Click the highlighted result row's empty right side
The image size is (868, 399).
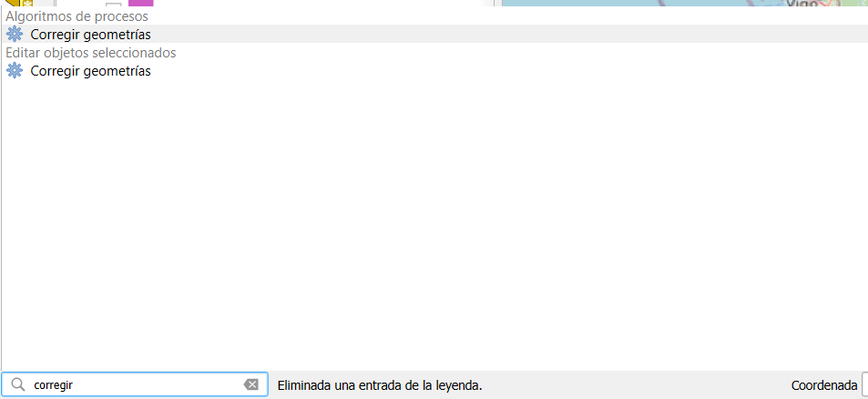546,35
